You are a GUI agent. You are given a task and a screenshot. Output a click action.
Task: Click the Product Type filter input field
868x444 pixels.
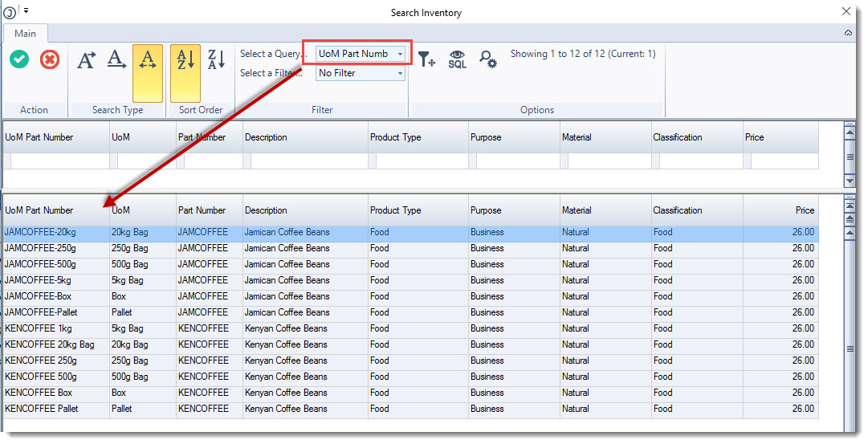click(x=422, y=161)
